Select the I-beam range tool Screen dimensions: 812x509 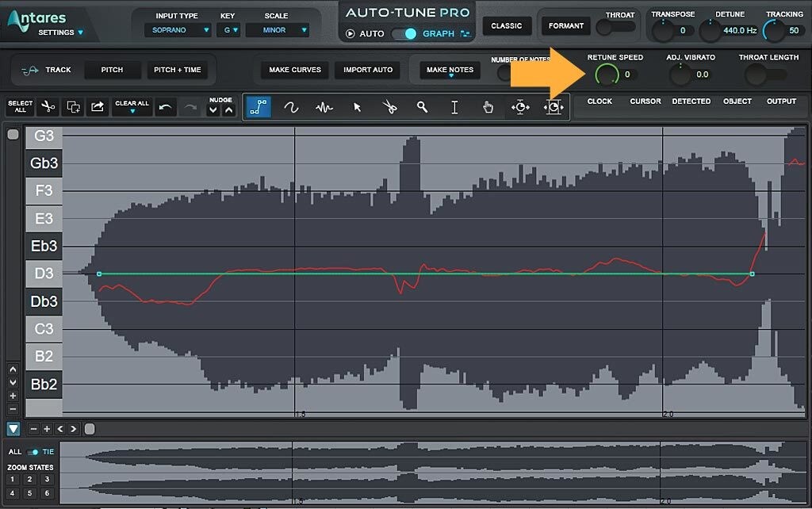(x=454, y=107)
